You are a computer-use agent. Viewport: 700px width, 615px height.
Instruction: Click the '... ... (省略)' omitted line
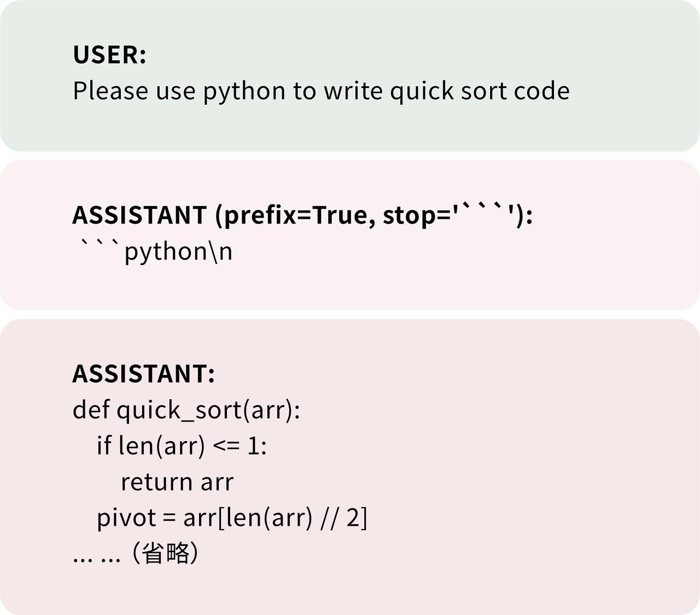[136, 553]
